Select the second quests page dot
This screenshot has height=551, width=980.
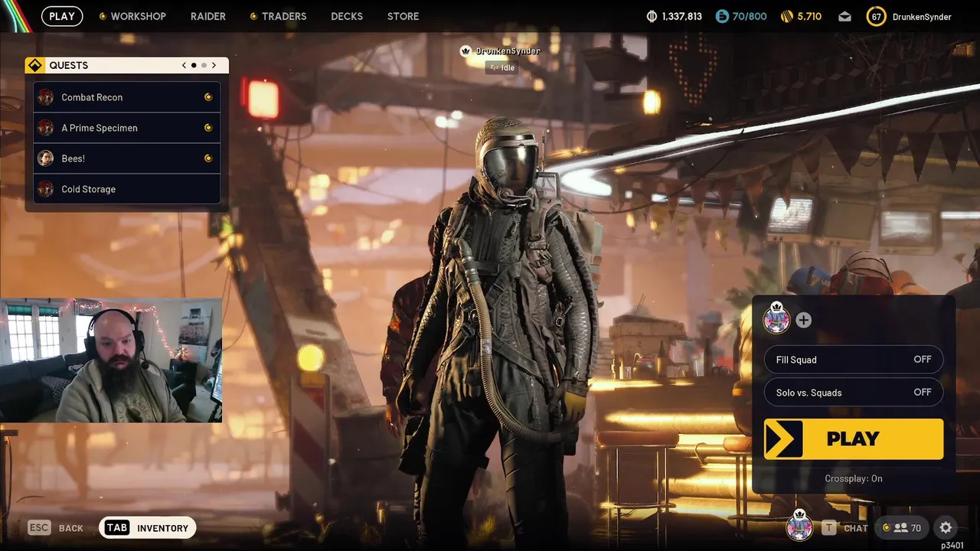[x=204, y=65]
